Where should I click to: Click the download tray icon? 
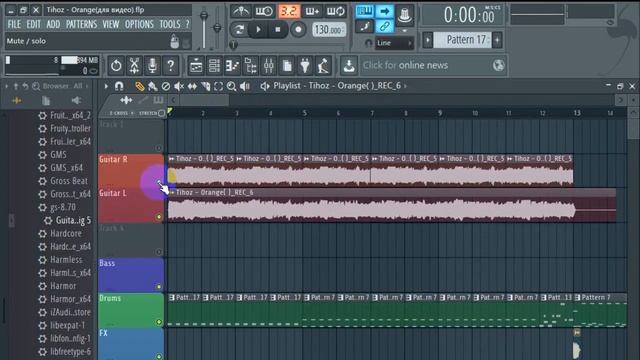(349, 66)
